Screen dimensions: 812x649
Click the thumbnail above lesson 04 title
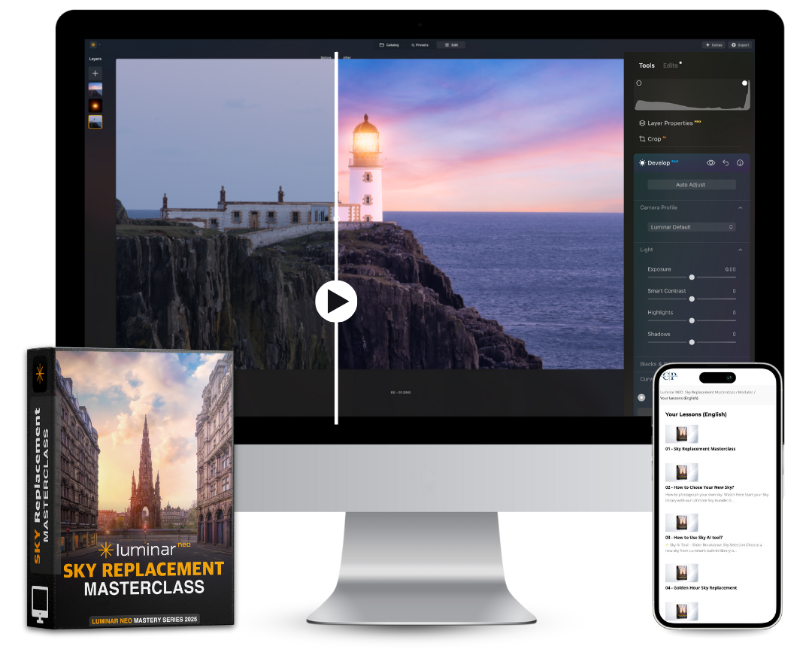click(681, 573)
